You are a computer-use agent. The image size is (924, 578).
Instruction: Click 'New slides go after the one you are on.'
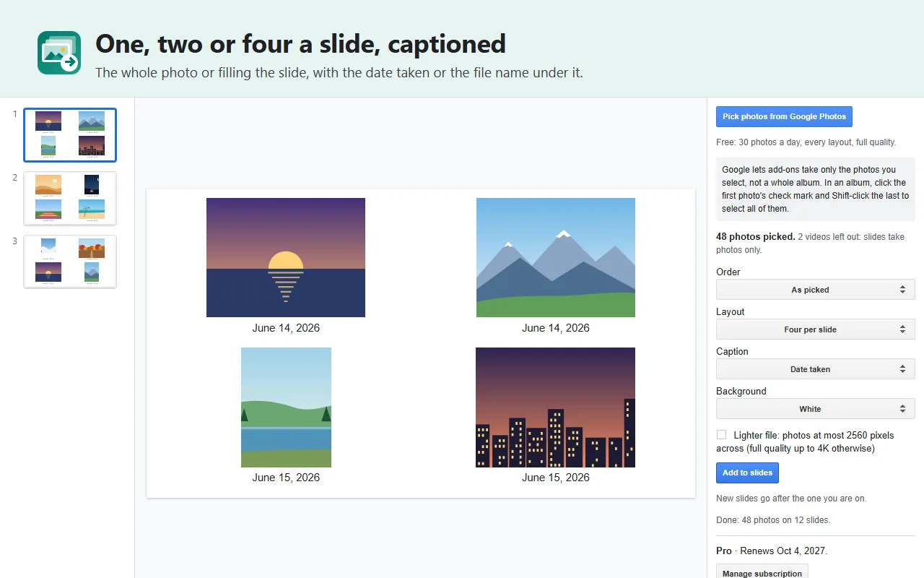point(791,499)
